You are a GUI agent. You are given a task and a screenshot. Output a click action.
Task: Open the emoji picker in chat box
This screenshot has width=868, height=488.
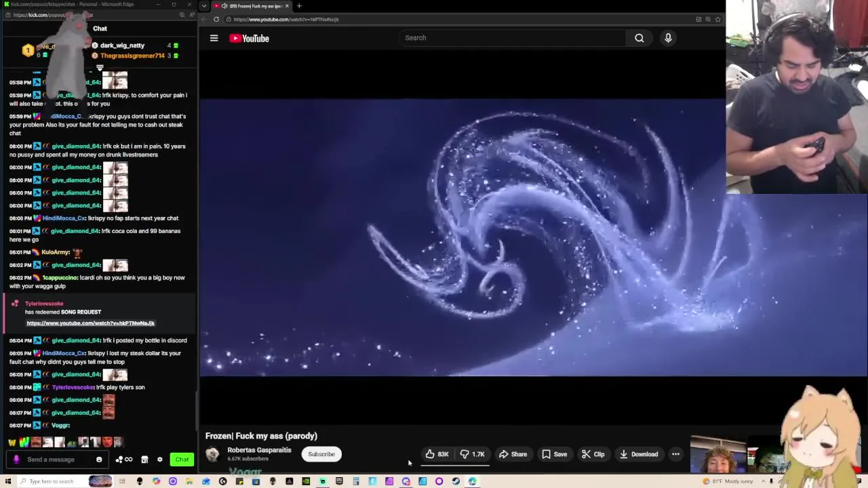(99, 460)
